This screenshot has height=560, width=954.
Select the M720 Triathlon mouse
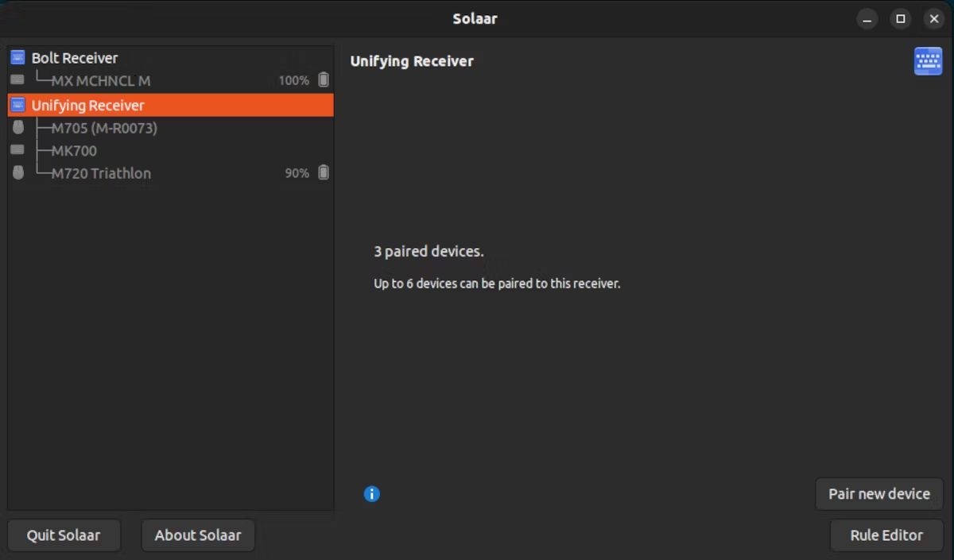coord(170,173)
